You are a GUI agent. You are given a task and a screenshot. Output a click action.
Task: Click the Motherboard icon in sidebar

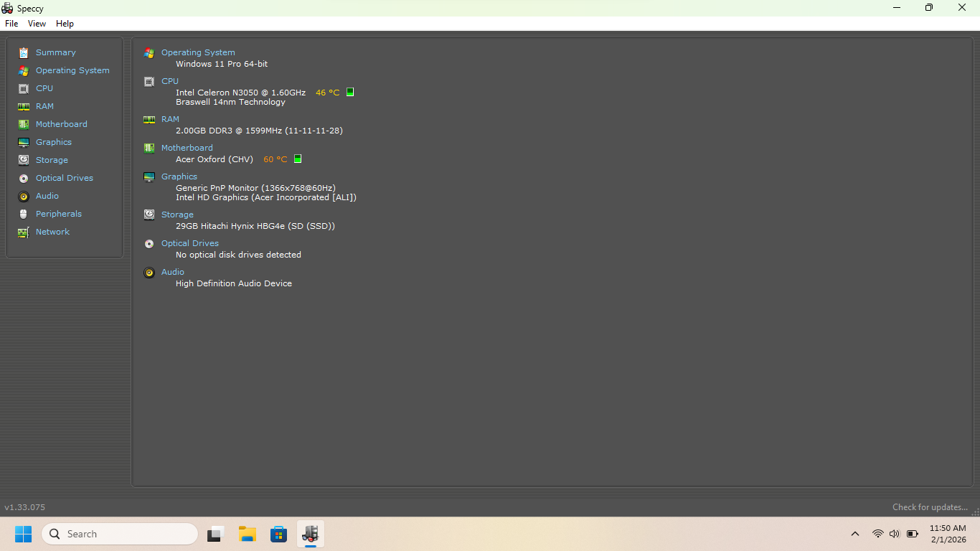pos(24,124)
